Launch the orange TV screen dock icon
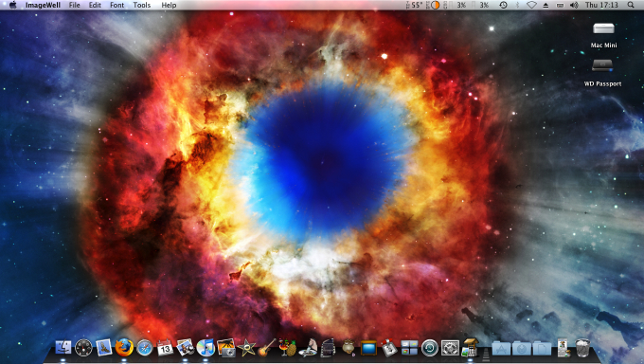 tap(368, 348)
